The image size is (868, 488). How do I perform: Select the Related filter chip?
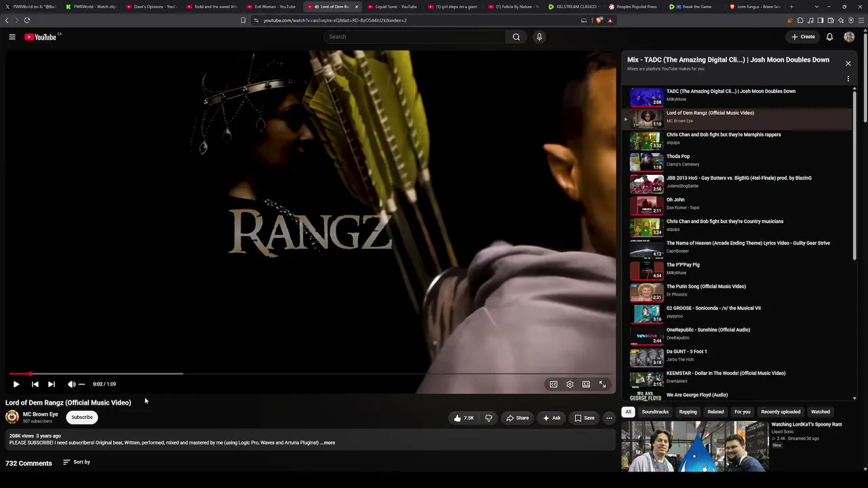715,412
